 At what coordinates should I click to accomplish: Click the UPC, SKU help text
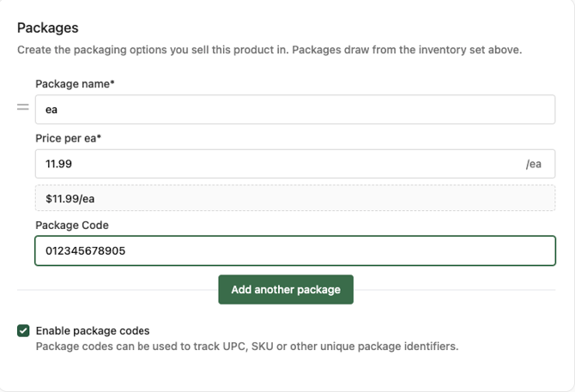point(247,347)
